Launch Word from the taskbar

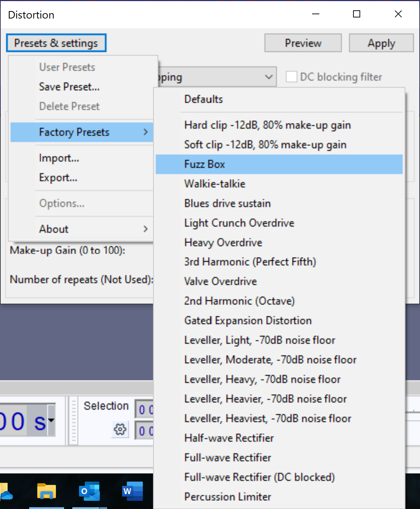coord(132,492)
